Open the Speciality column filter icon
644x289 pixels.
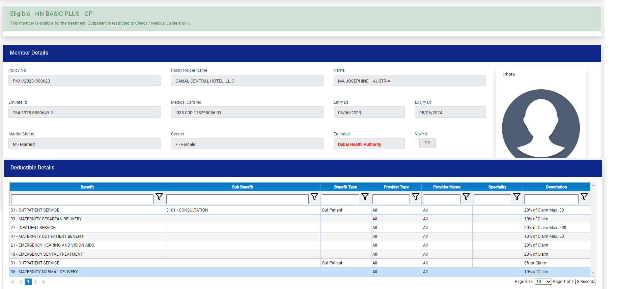point(516,197)
